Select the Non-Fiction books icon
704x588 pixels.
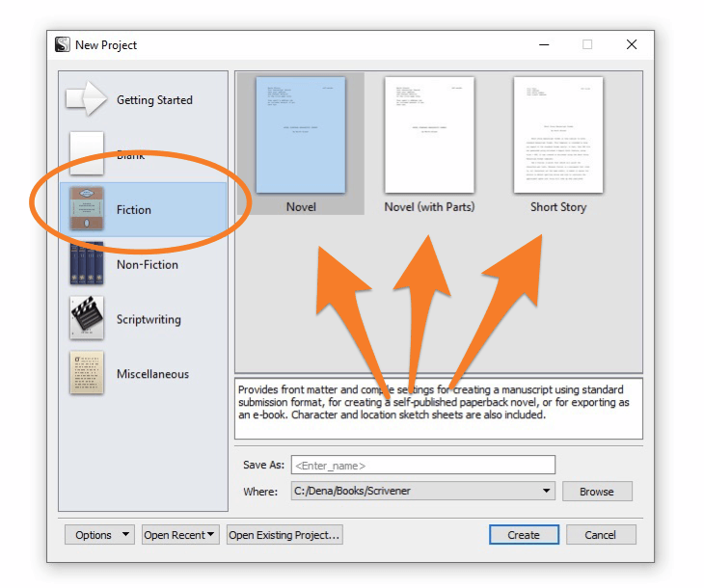87,263
